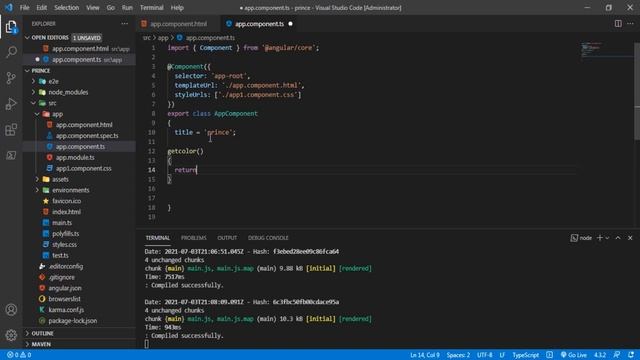Image resolution: width=640 pixels, height=360 pixels.
Task: Open index.html in file tree
Action: pyautogui.click(x=66, y=212)
